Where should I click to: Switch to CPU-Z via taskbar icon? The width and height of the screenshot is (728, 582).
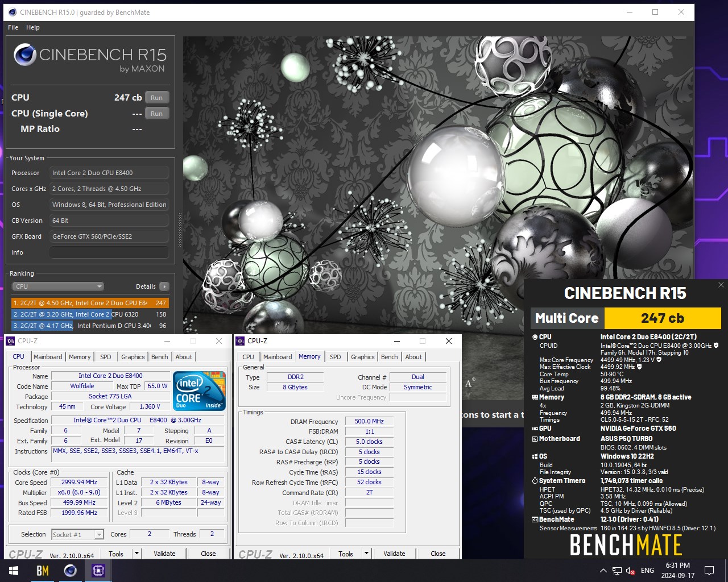[x=98, y=571]
